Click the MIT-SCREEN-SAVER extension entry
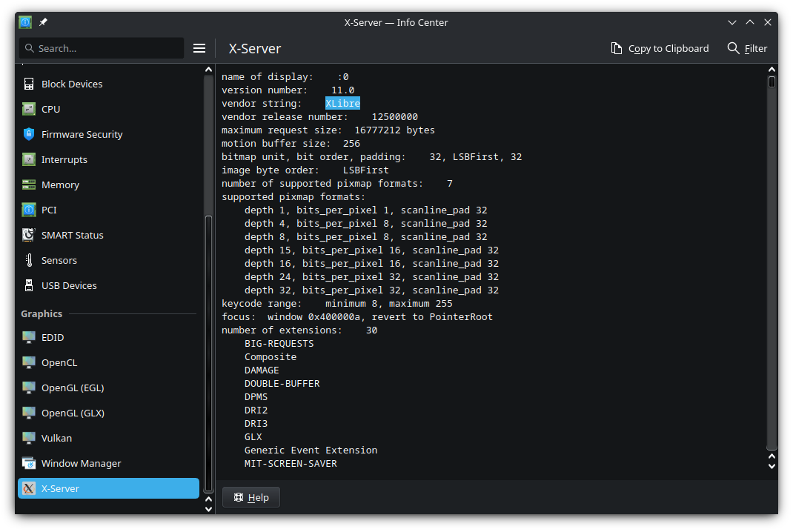The height and width of the screenshot is (532, 793). (x=291, y=464)
